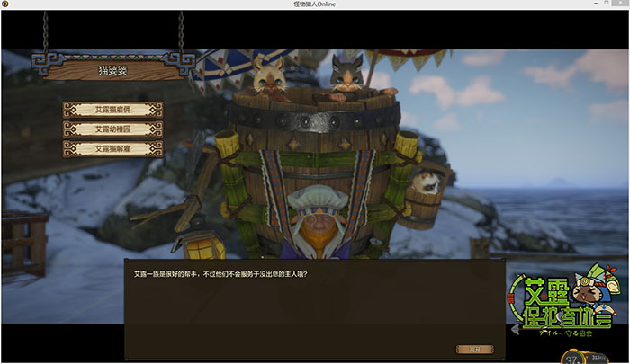This screenshot has width=630, height=364.
Task: Minimize the 怪物猎人Online window
Action: tap(596, 4)
